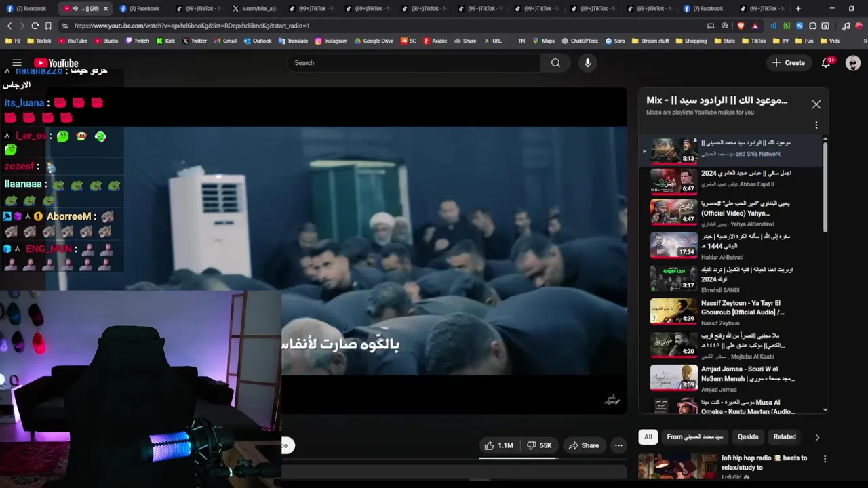Close the active YouTube tab
Image resolution: width=868 pixels, height=488 pixels.
click(105, 9)
